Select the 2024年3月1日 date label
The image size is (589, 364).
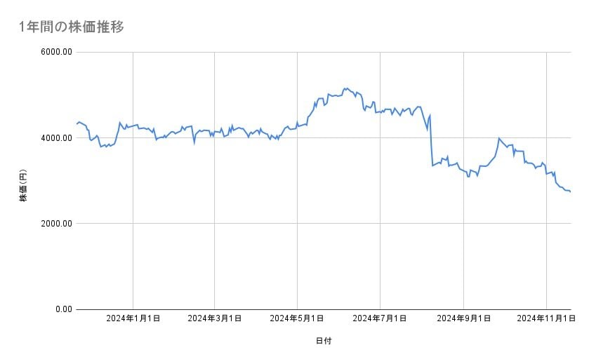(x=215, y=318)
